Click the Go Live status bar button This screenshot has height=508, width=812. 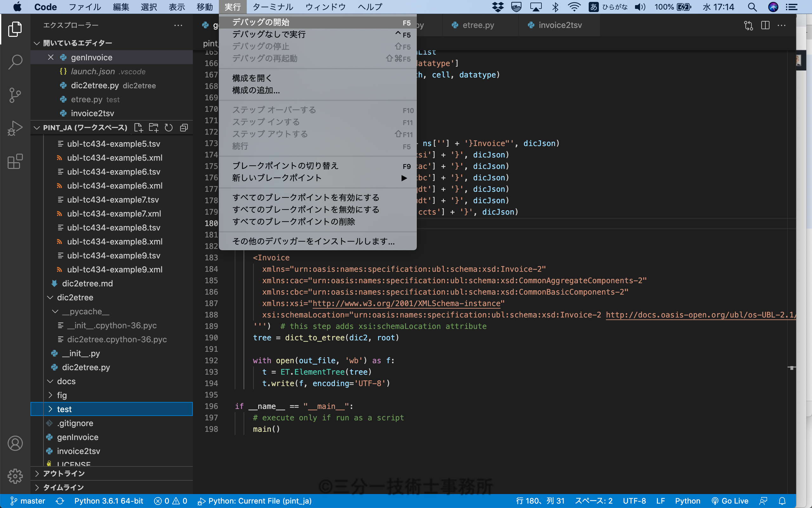point(730,501)
